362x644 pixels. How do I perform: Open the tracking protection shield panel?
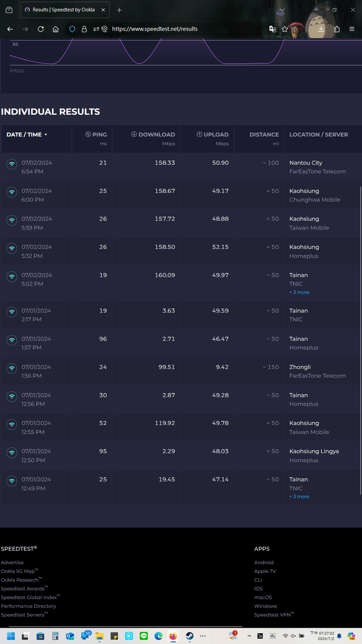point(72,29)
